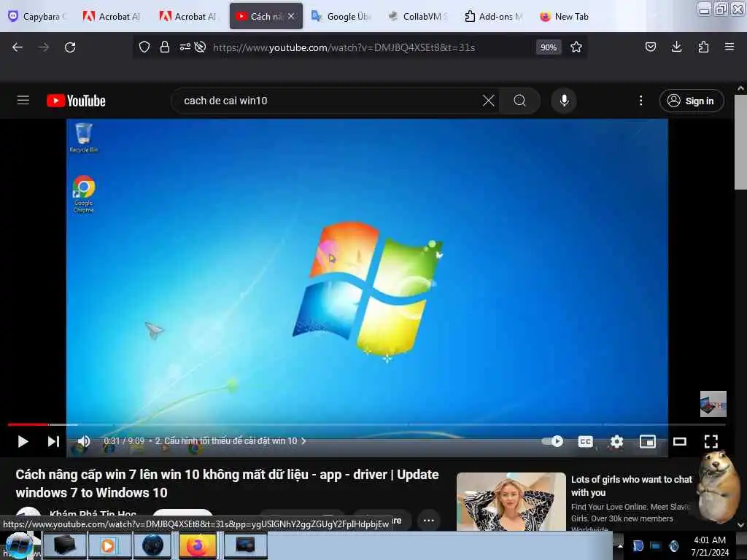Image resolution: width=747 pixels, height=560 pixels.
Task: Switch to the first Acrobat AI tab
Action: coord(112,16)
